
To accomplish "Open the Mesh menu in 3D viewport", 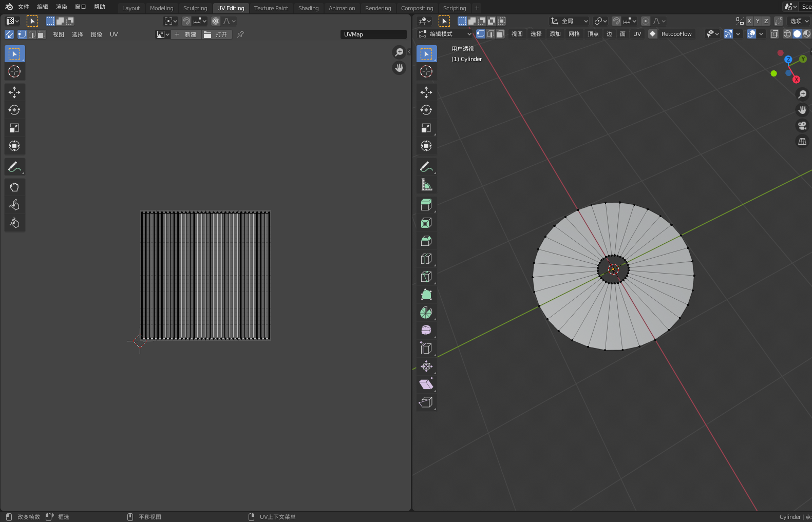I will click(x=574, y=34).
